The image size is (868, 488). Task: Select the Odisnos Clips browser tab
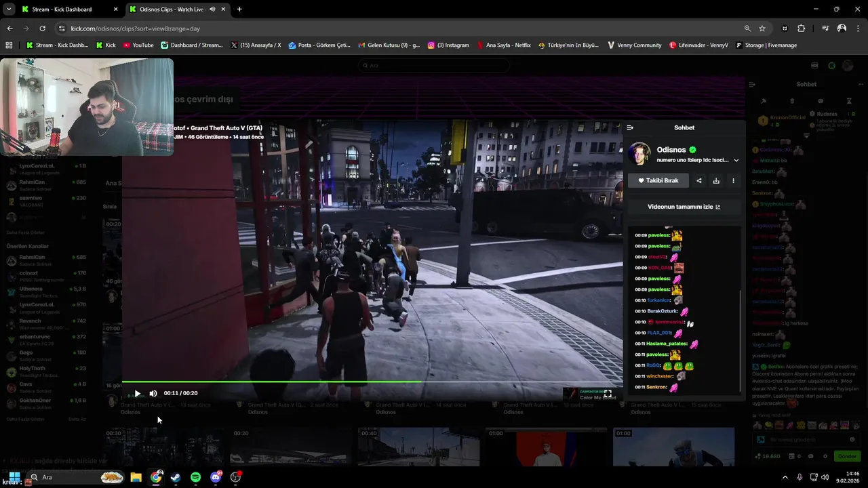pyautogui.click(x=171, y=9)
